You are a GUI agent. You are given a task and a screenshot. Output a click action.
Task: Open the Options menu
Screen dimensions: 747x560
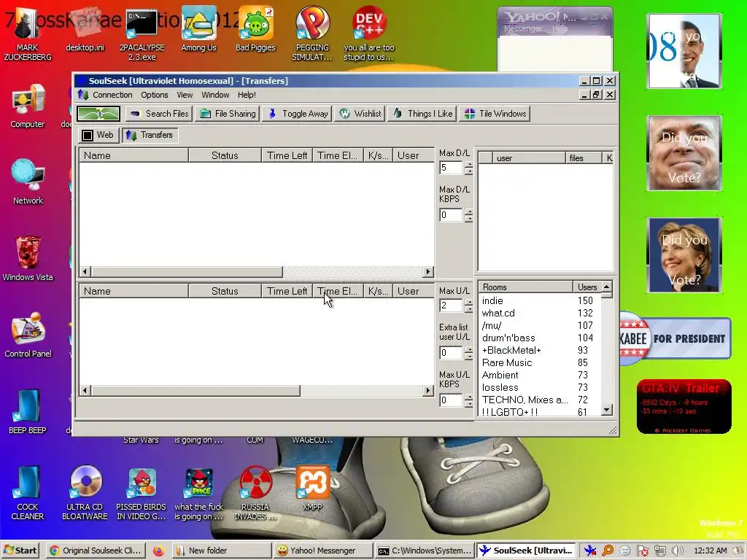pyautogui.click(x=155, y=95)
